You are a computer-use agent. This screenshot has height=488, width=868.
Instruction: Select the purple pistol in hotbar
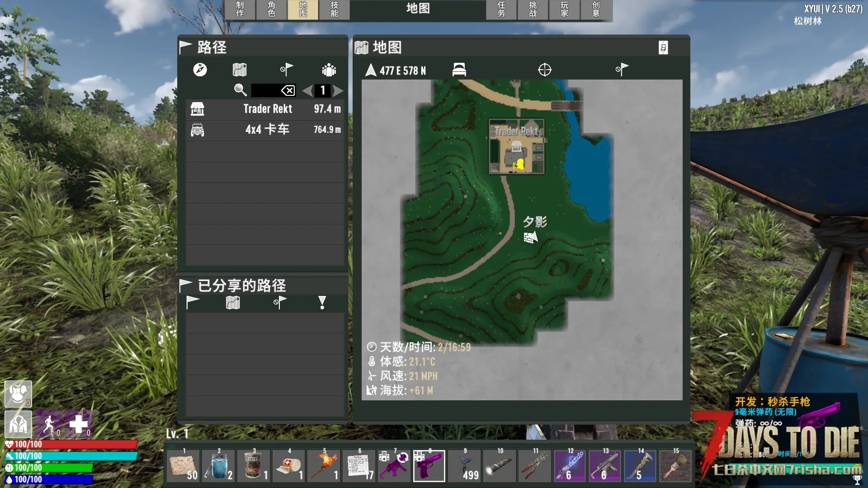pos(429,465)
